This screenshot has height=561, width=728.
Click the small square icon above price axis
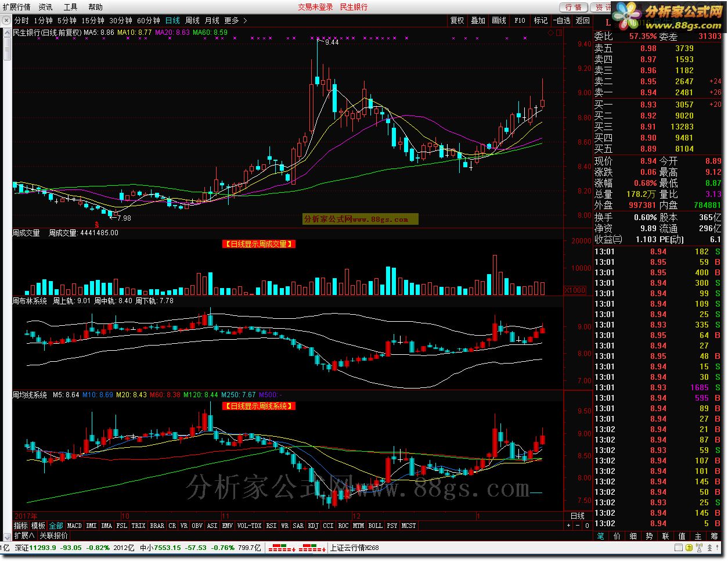point(559,33)
